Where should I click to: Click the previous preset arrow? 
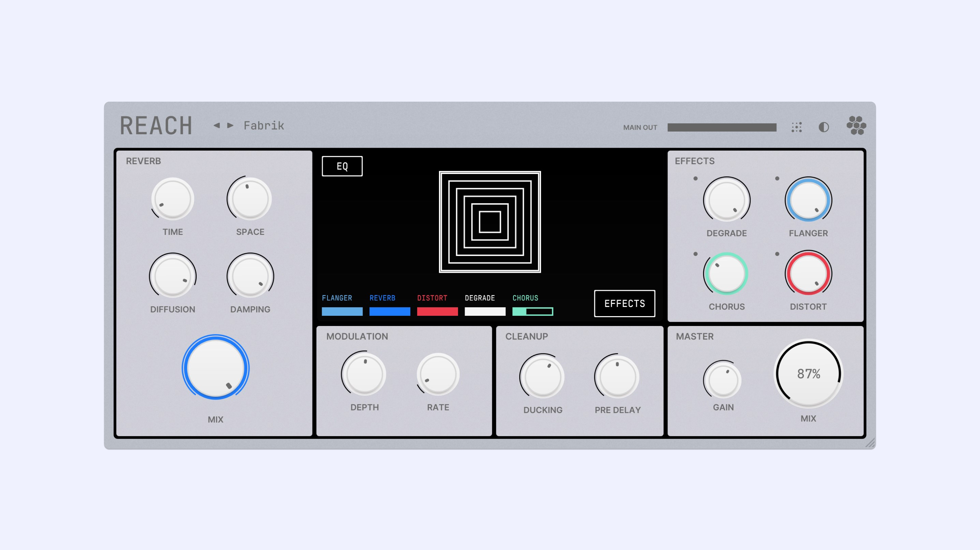click(217, 125)
